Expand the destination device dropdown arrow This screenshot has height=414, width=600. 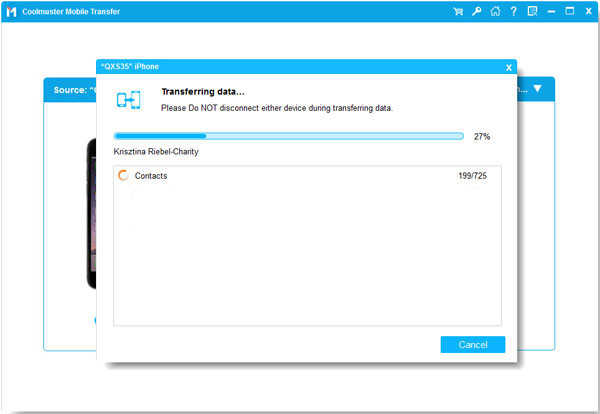(x=538, y=89)
